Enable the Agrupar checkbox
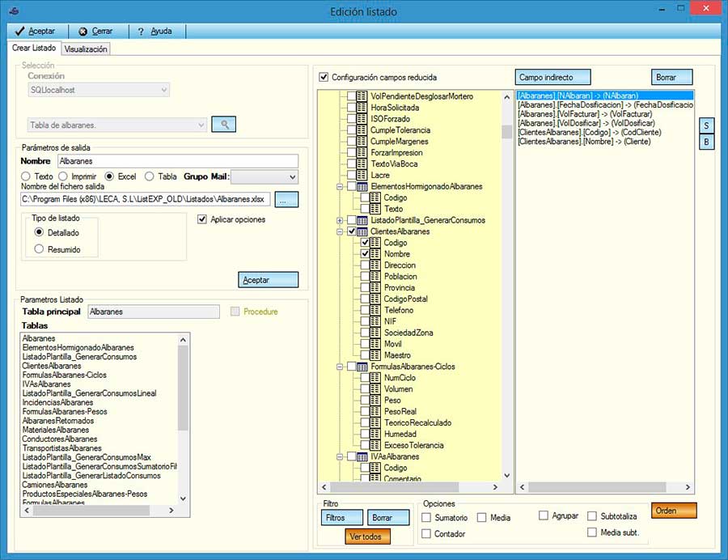The image size is (728, 560). [544, 515]
